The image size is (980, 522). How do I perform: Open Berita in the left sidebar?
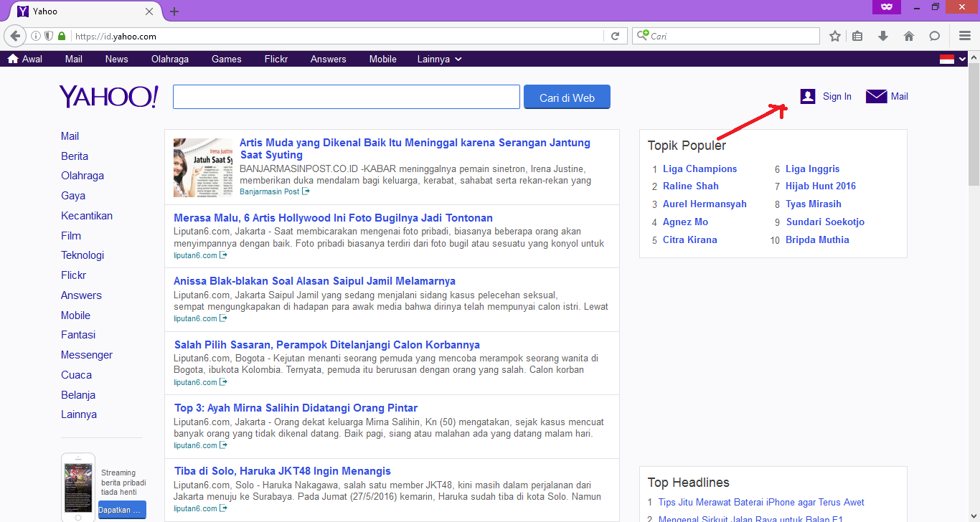tap(75, 156)
